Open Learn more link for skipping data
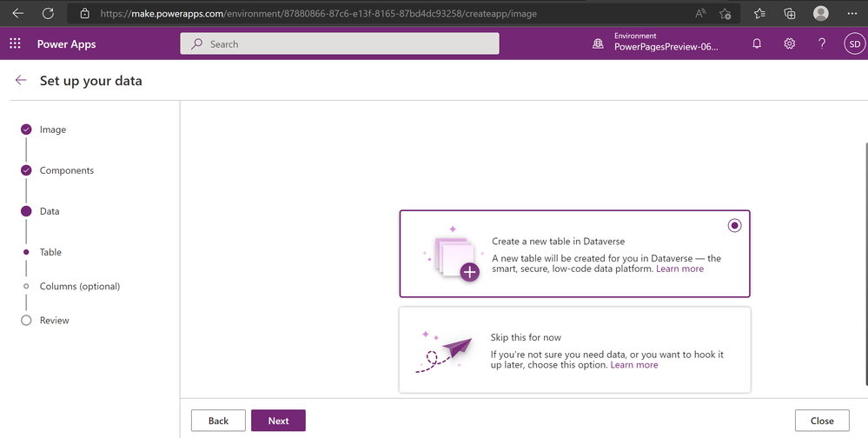The image size is (868, 438). point(633,365)
